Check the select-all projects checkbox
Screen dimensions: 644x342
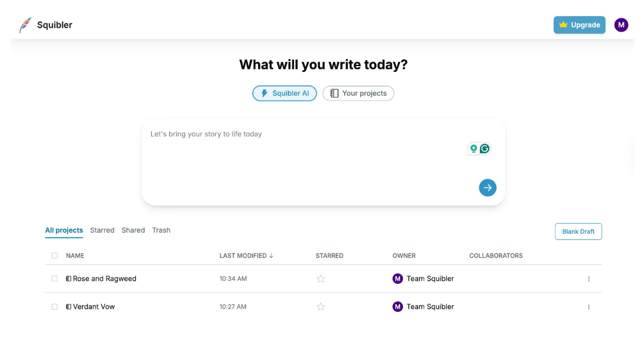[55, 256]
